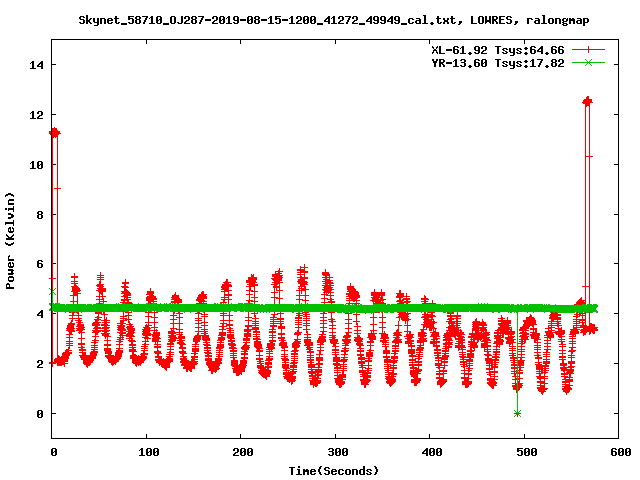Click the zero-power data point near 490 seconds
The image size is (640, 480).
[x=517, y=413]
